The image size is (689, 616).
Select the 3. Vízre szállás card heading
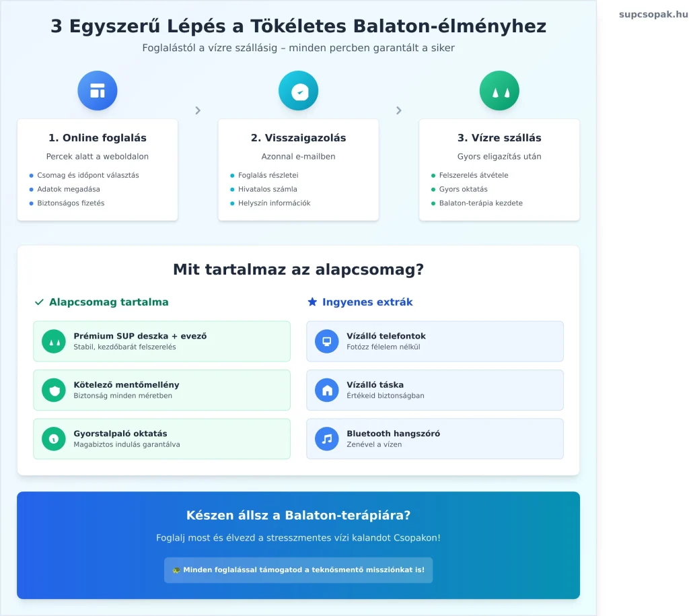(499, 138)
